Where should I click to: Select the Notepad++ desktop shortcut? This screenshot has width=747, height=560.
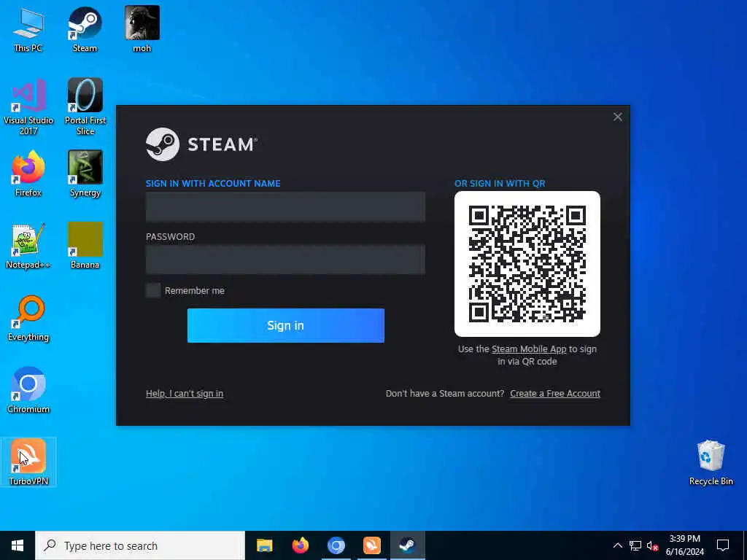click(28, 246)
